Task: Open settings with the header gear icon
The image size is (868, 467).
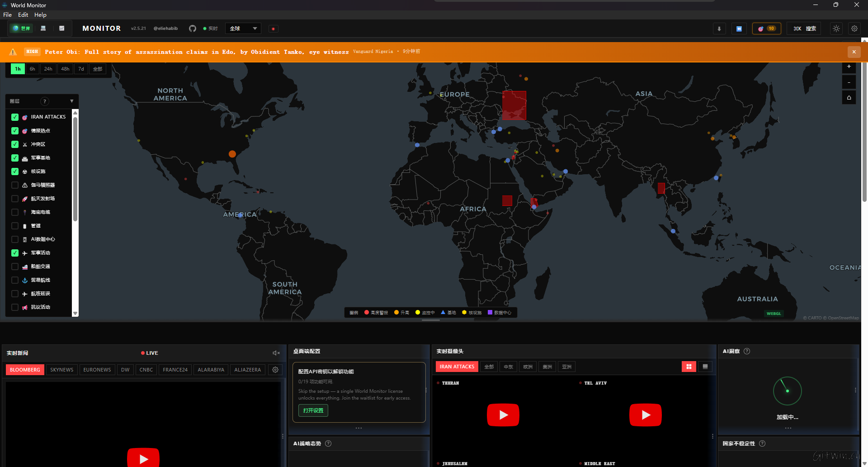Action: pyautogui.click(x=854, y=29)
